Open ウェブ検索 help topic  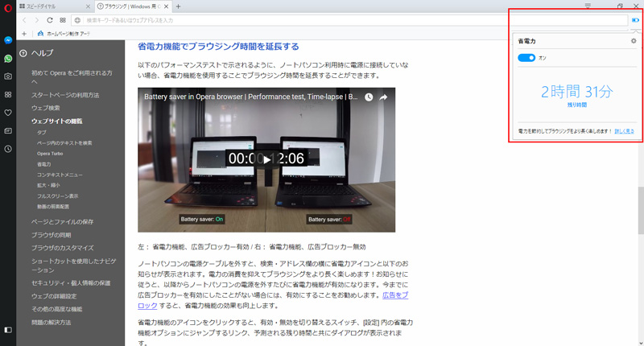click(46, 108)
